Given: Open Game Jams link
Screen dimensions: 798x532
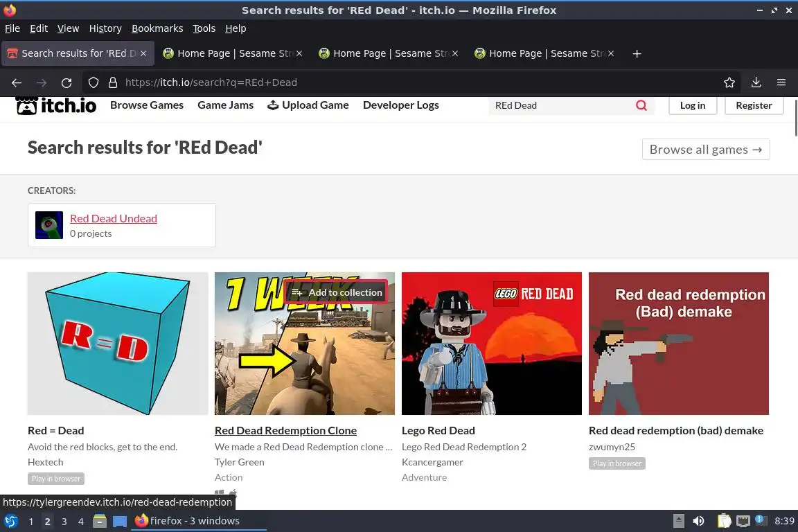Looking at the screenshot, I should [225, 105].
